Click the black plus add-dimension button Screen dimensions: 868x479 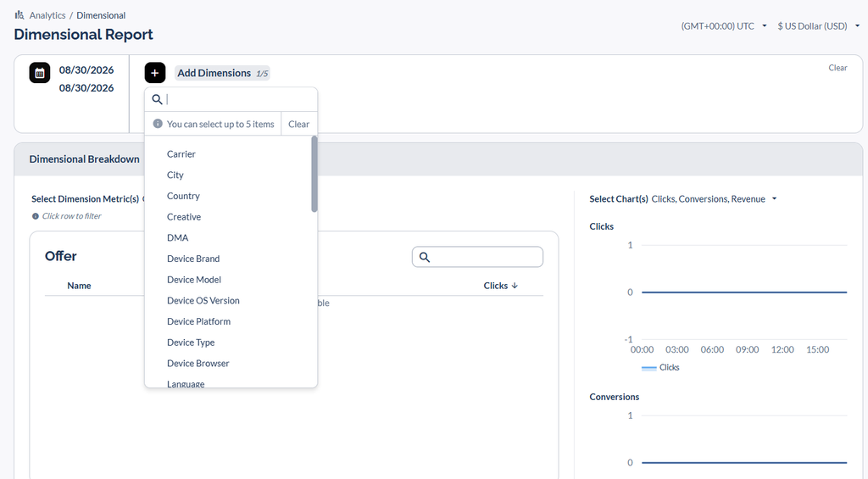(x=155, y=73)
